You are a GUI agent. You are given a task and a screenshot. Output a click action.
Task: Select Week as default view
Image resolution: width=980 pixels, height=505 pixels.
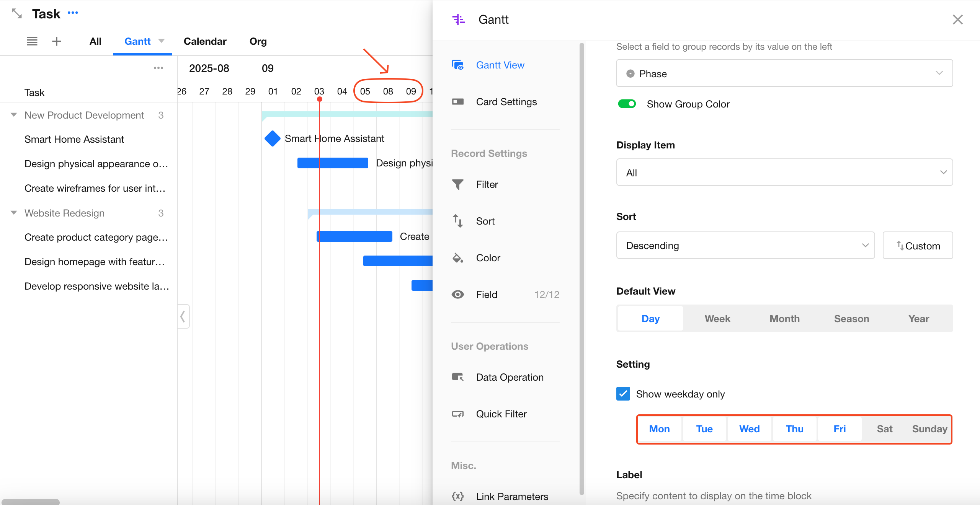(x=717, y=319)
